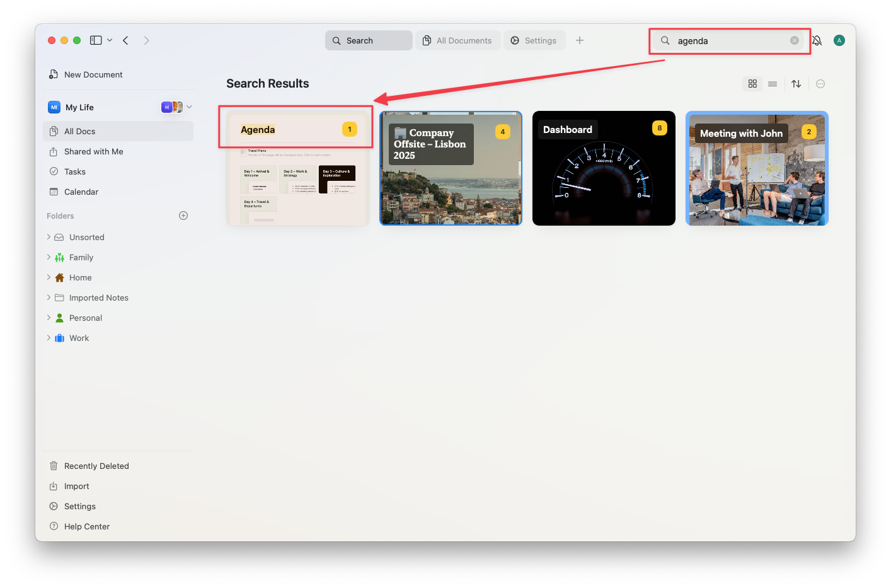The width and height of the screenshot is (891, 588).
Task: Switch to the Settings tab
Action: [534, 40]
